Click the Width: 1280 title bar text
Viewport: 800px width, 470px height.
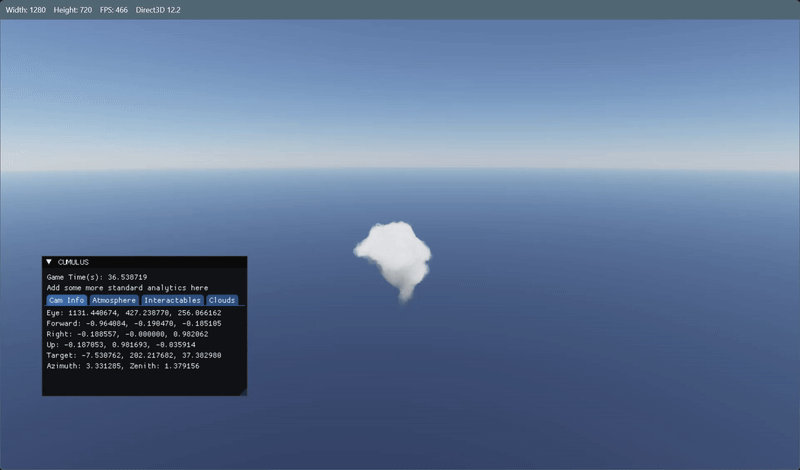point(26,10)
